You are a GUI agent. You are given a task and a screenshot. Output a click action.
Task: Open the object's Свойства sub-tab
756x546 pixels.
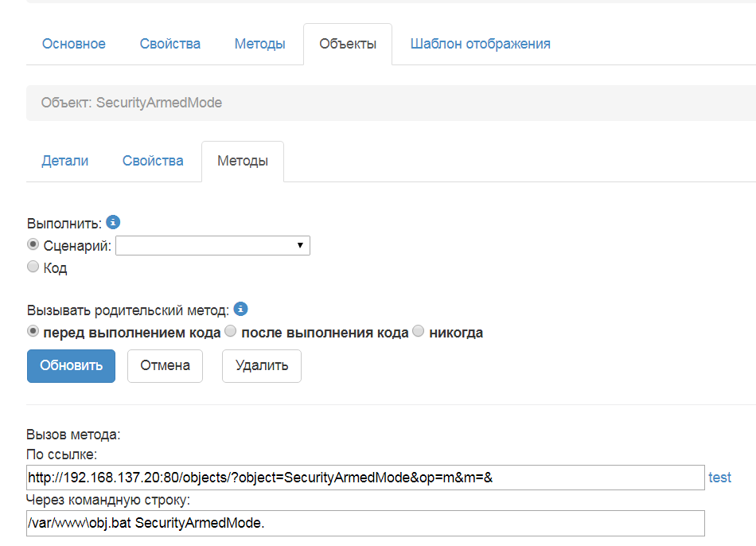pyautogui.click(x=153, y=161)
